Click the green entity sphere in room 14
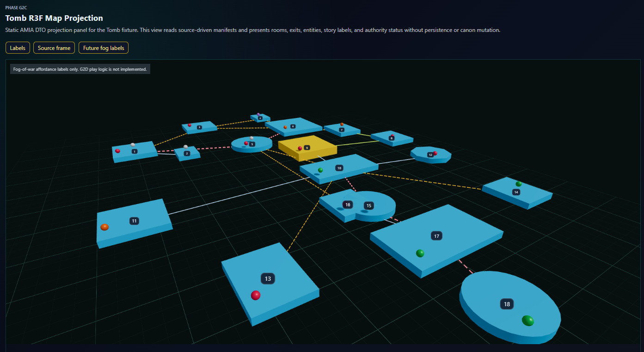This screenshot has width=644, height=352. pos(519,184)
